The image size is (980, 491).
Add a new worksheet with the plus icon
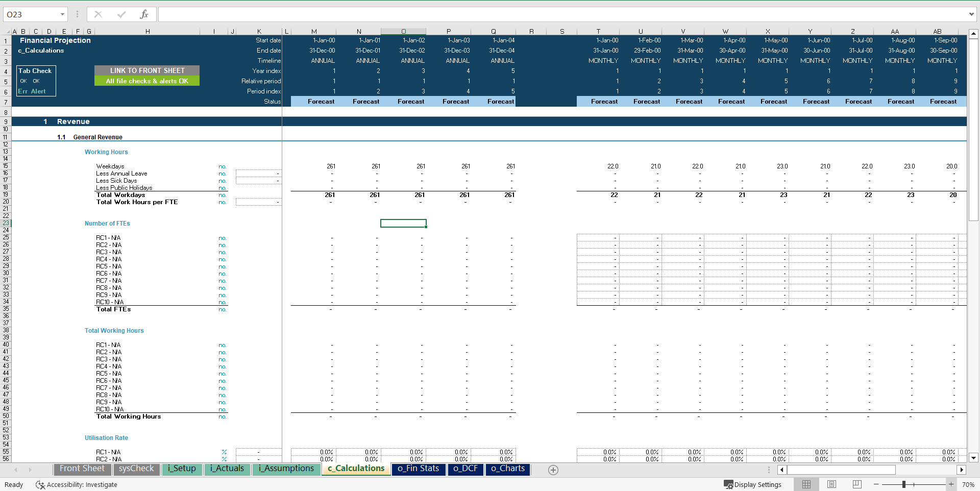click(553, 470)
